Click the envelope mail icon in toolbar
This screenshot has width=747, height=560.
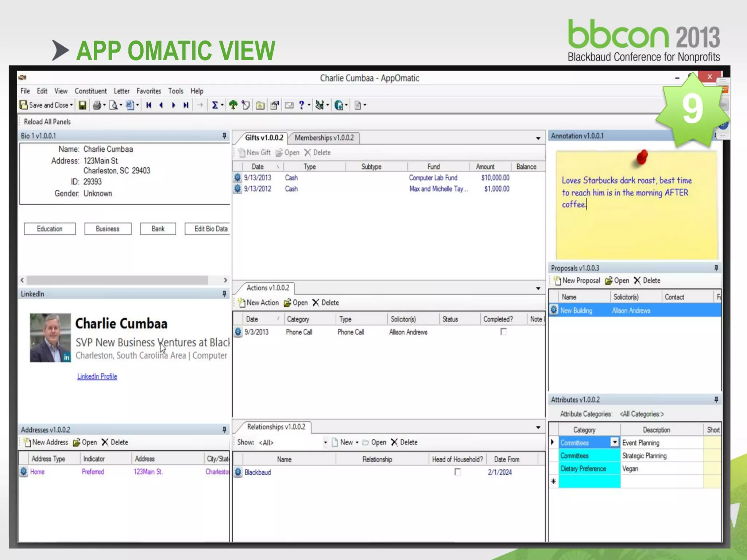coord(289,105)
